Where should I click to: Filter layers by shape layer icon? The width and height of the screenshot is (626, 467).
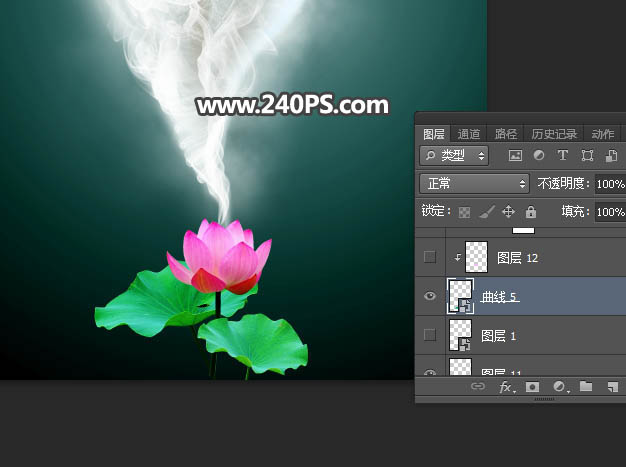(587, 156)
